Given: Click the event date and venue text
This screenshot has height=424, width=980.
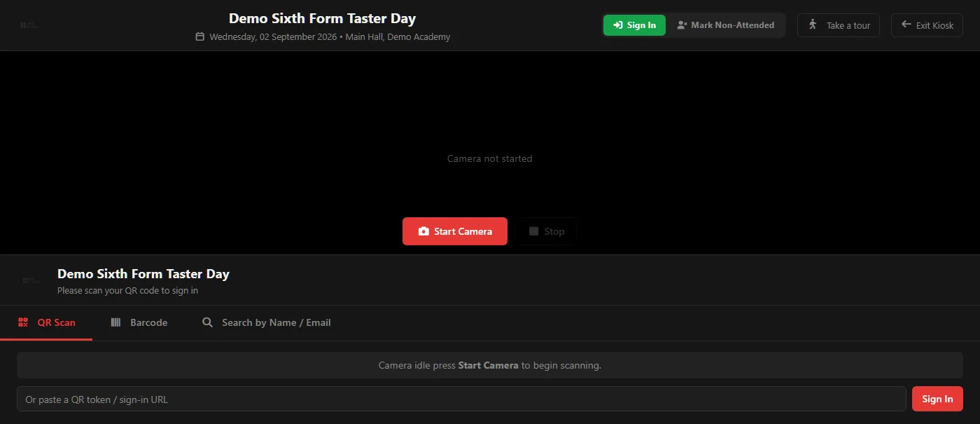Looking at the screenshot, I should point(330,36).
